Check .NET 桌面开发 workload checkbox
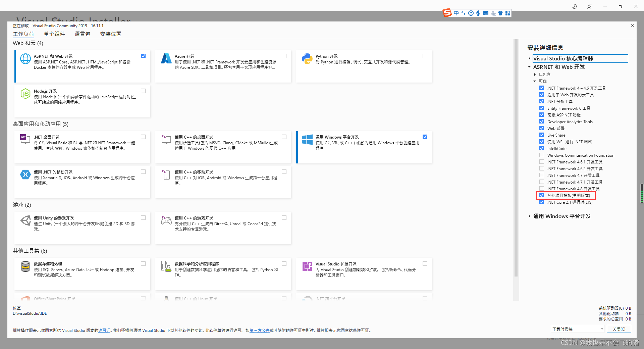This screenshot has height=349, width=644. pyautogui.click(x=143, y=137)
